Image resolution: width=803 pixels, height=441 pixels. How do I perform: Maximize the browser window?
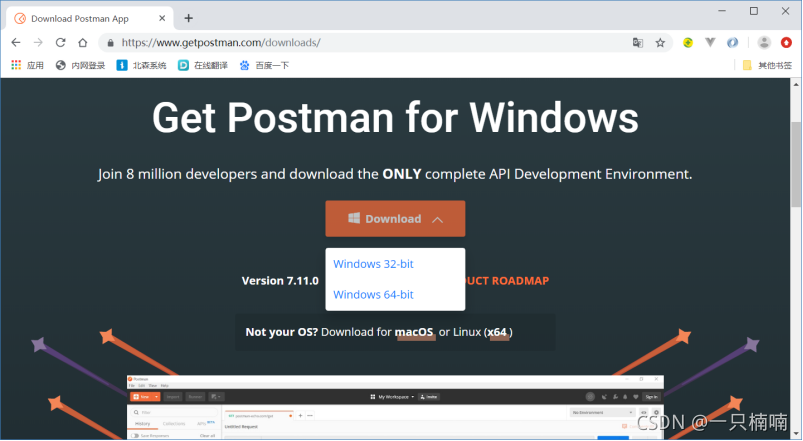(x=754, y=11)
